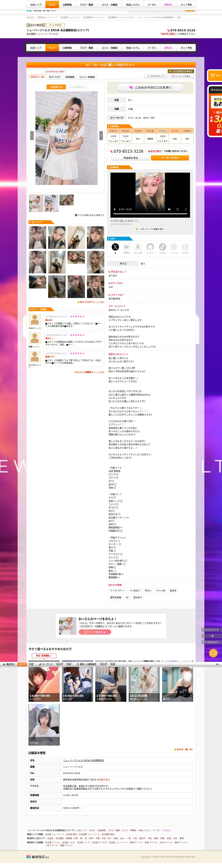Go to 前の女の子 in the side panel
The height and width of the screenshot is (868, 222).
tap(212, 642)
